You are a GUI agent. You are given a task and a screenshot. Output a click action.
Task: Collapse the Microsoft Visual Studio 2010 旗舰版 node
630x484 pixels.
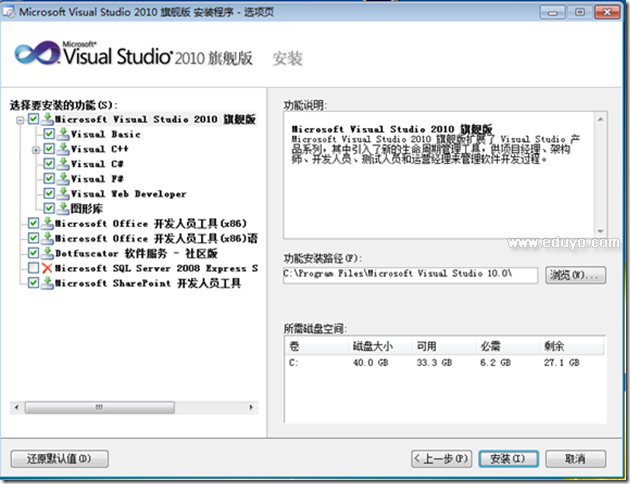(19, 119)
